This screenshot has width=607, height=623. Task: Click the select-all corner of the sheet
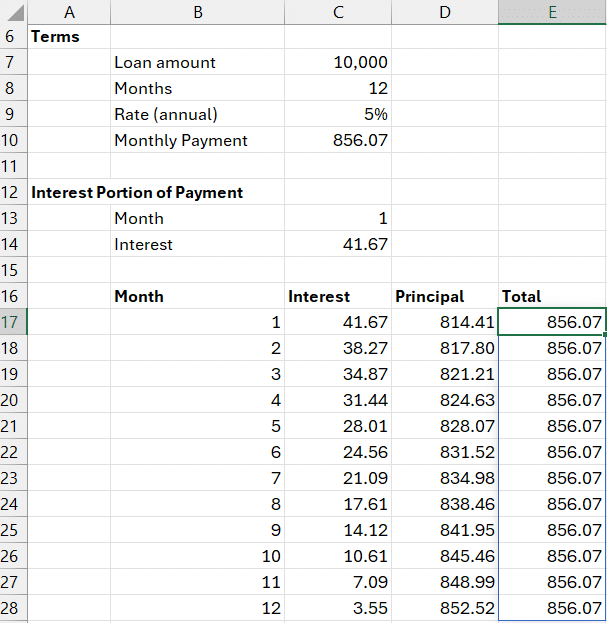click(13, 12)
